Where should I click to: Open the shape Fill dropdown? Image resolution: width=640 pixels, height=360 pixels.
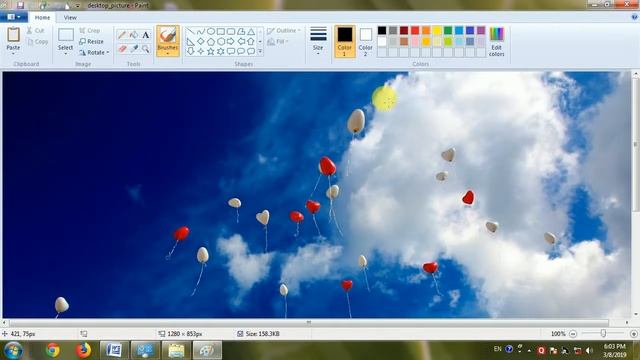278,42
